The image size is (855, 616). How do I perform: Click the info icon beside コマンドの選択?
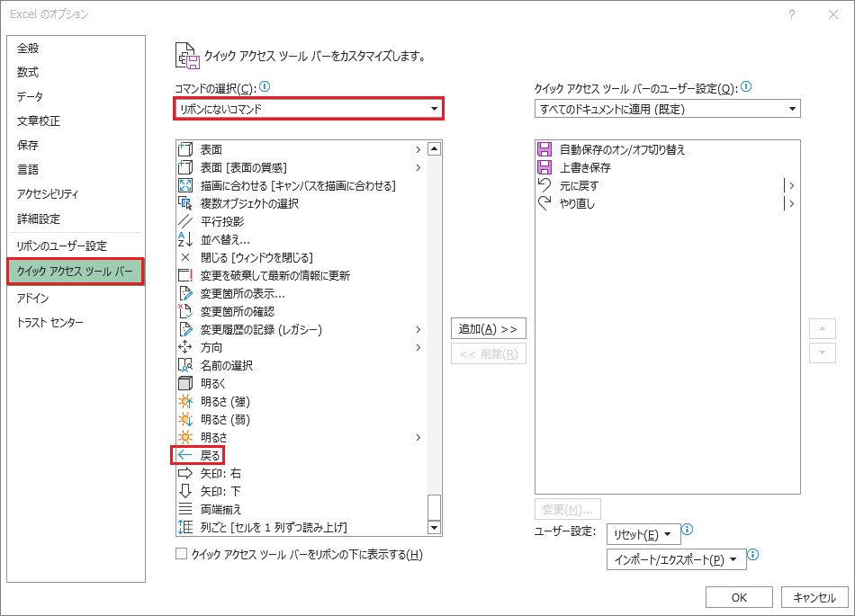265,87
